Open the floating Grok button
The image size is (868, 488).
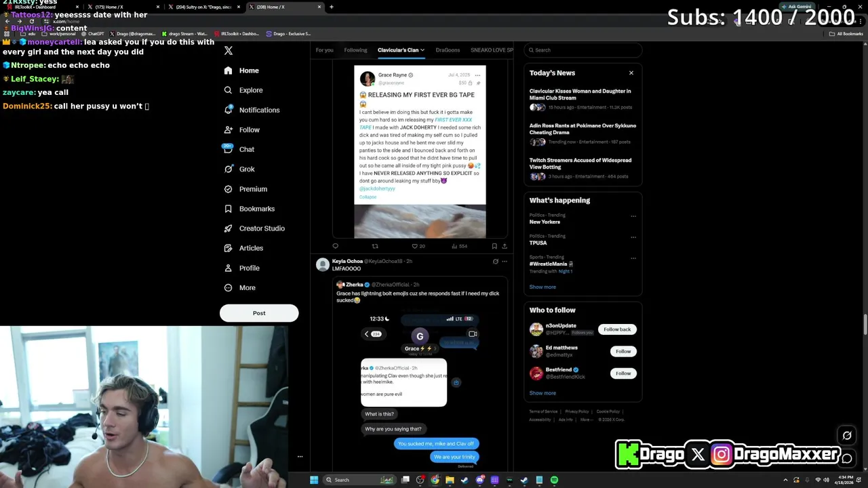(x=847, y=436)
